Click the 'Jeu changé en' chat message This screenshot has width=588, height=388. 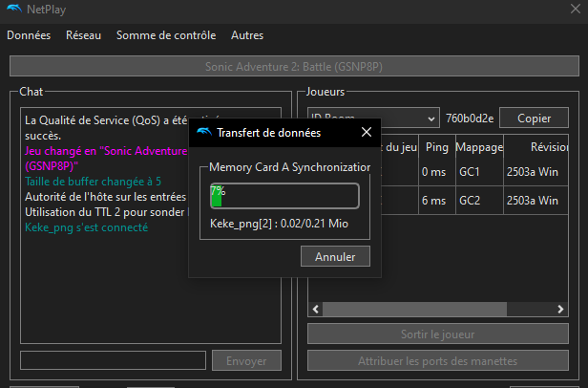point(106,158)
